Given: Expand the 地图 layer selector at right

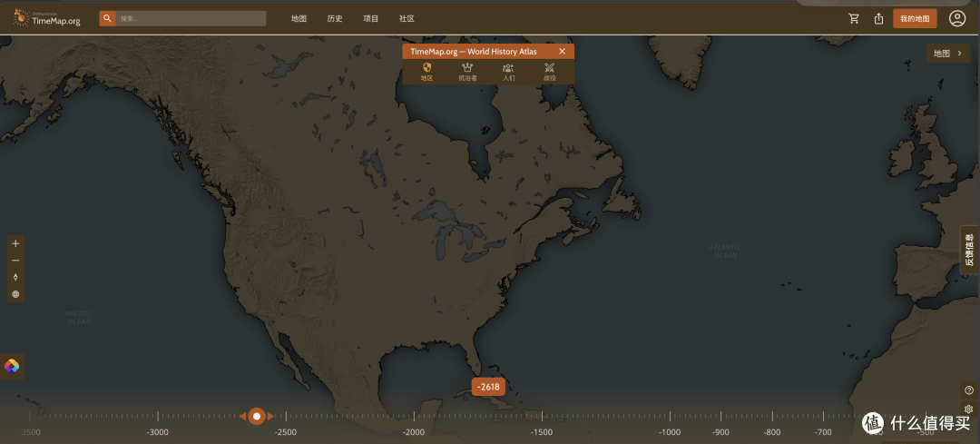Looking at the screenshot, I should point(947,54).
